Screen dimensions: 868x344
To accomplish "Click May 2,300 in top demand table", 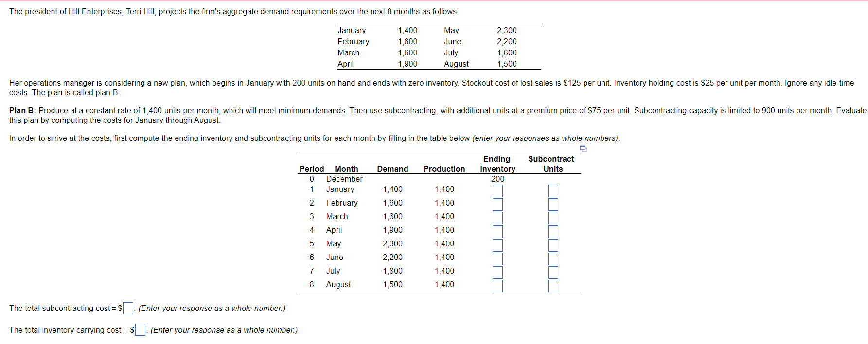I will coord(507,30).
